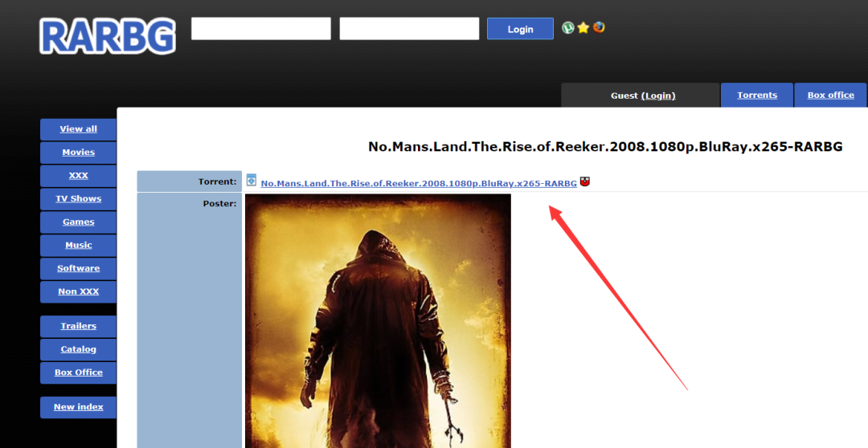Click the RARBG logo
868x448 pixels.
click(108, 36)
